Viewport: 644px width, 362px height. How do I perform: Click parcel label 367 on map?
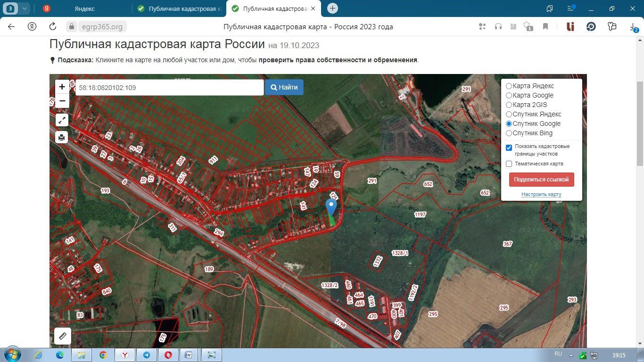(507, 244)
